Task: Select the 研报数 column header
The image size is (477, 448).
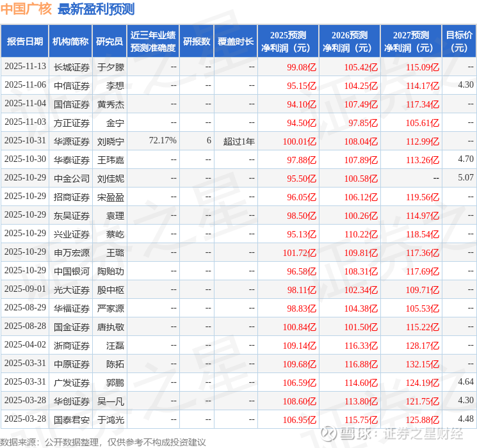Action: coord(197,42)
